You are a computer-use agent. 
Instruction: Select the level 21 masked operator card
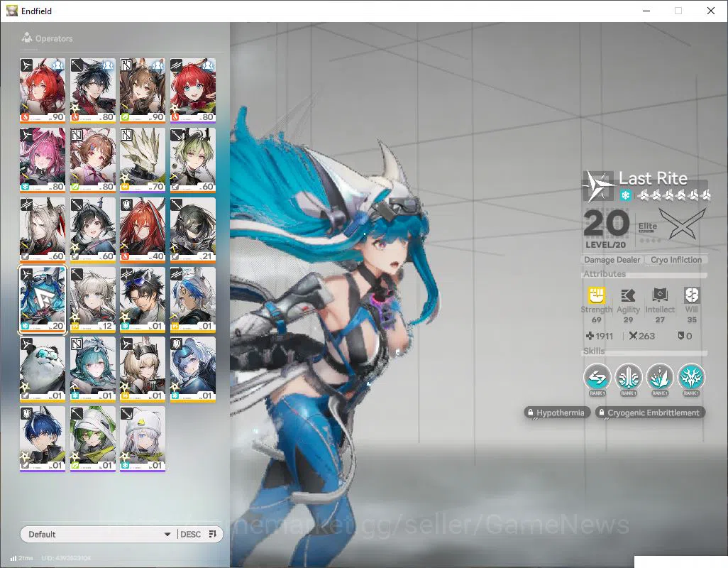[x=193, y=230]
